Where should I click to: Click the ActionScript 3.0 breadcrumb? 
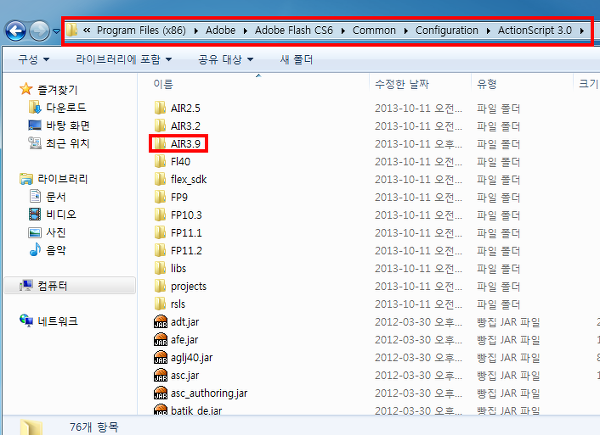pos(535,30)
